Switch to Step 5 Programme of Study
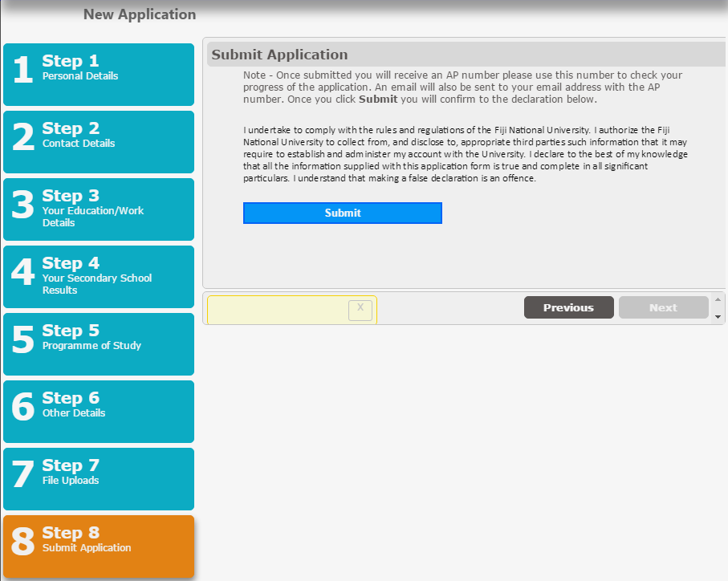The height and width of the screenshot is (581, 728). point(99,344)
